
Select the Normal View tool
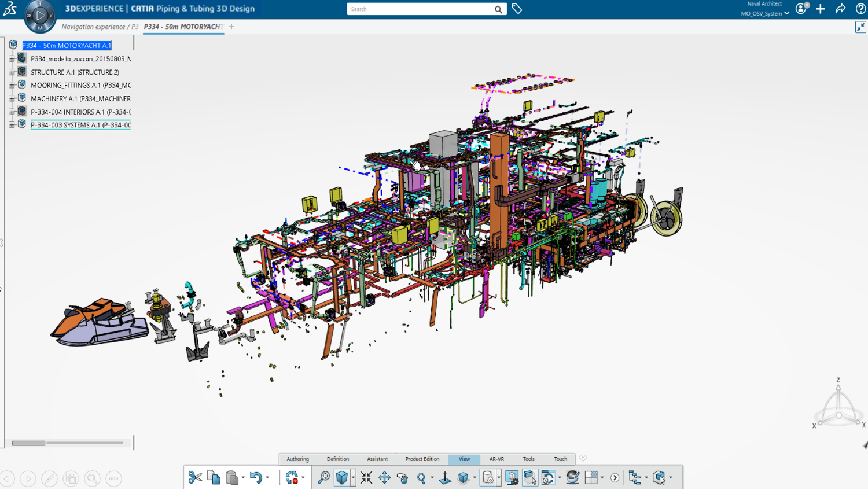(x=444, y=477)
